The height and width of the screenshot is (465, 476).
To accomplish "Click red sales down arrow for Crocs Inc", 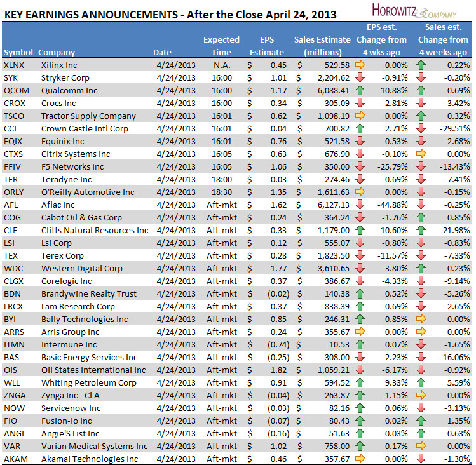I will [x=421, y=103].
